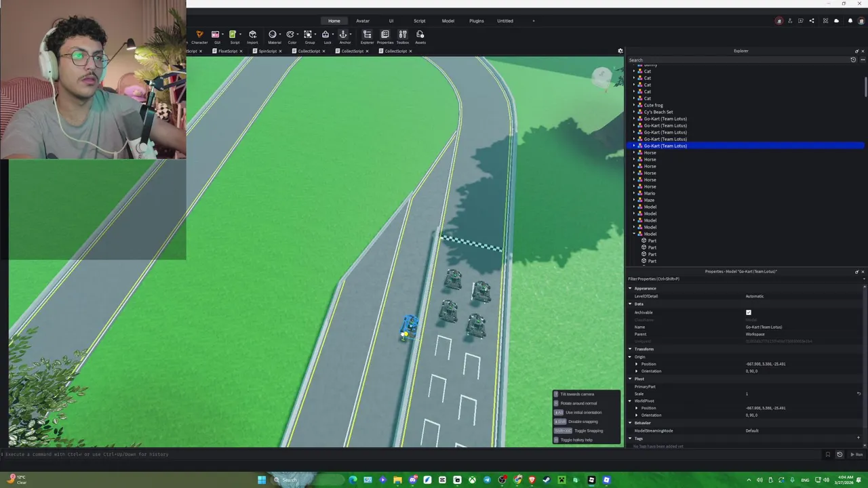Open the Character tool in the toolbar
This screenshot has height=488, width=868.
199,37
